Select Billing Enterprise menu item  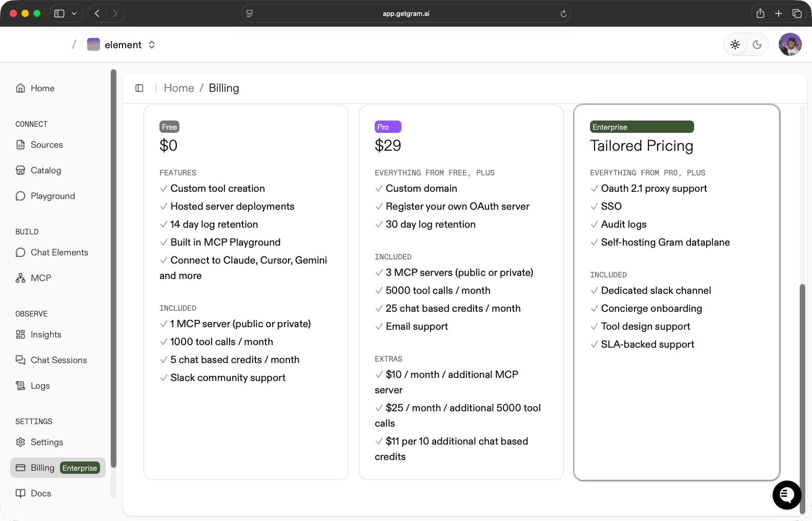tap(57, 468)
